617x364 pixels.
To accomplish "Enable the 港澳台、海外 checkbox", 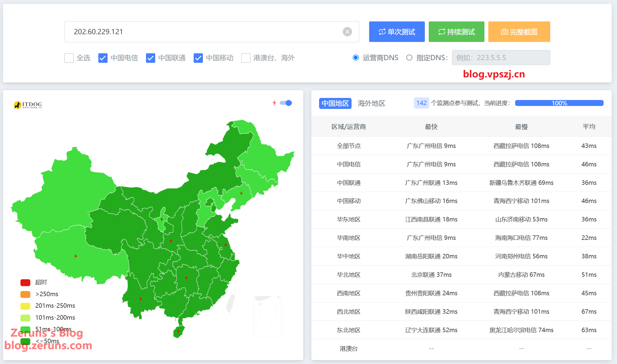I will pos(246,58).
